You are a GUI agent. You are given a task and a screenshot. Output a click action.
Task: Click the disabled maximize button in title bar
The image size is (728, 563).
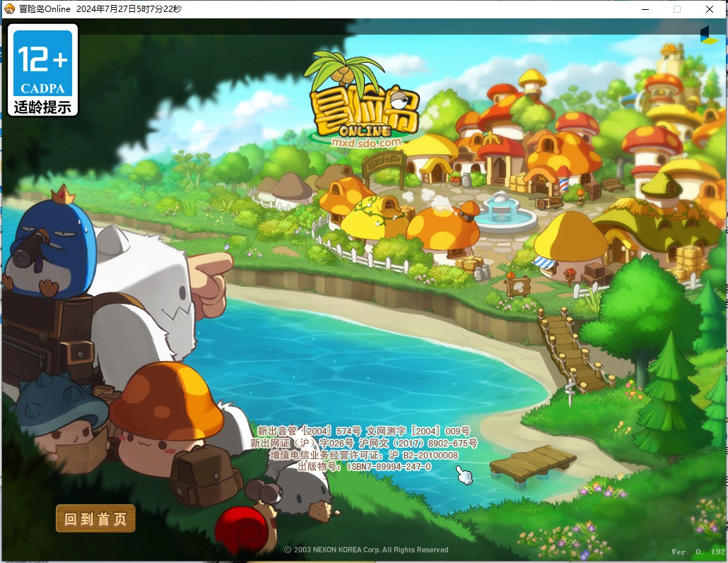(x=677, y=9)
